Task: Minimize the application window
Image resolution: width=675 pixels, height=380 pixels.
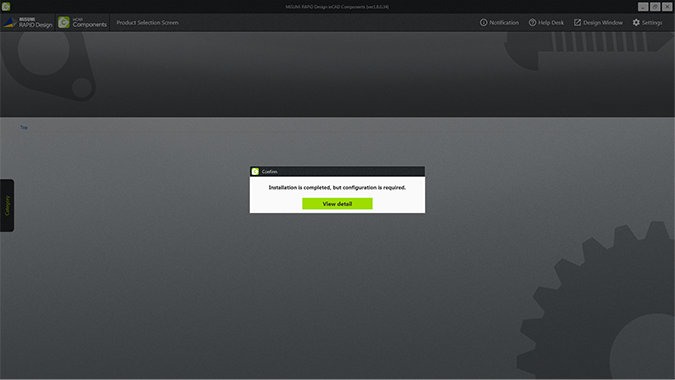Action: (643, 6)
